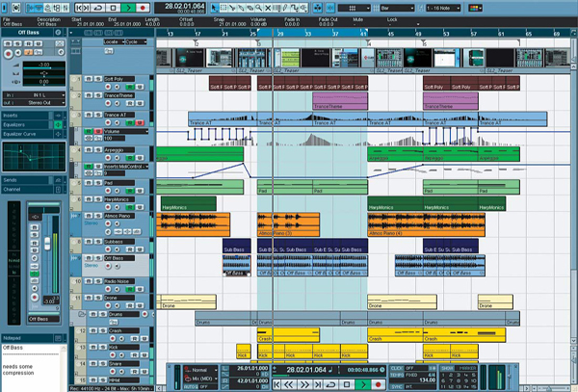This screenshot has width=578, height=392.
Task: Click the TEMPO button on transport panel
Action: 397,375
